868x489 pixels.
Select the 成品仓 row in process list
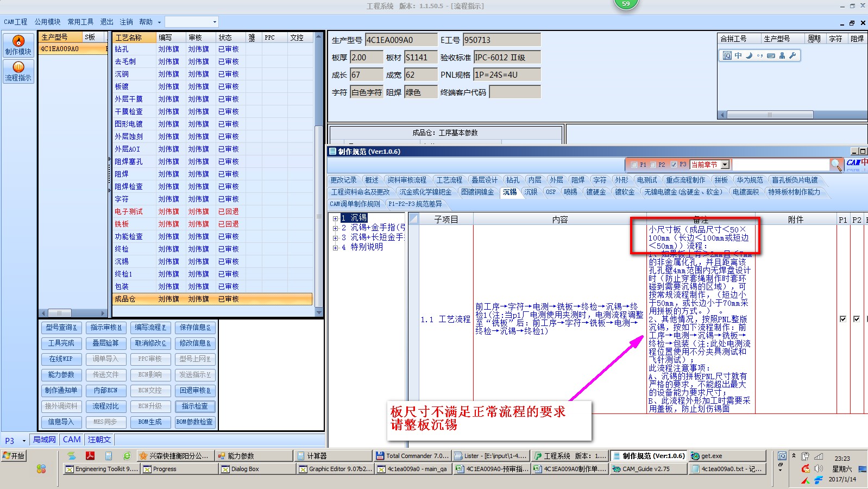pyautogui.click(x=212, y=299)
